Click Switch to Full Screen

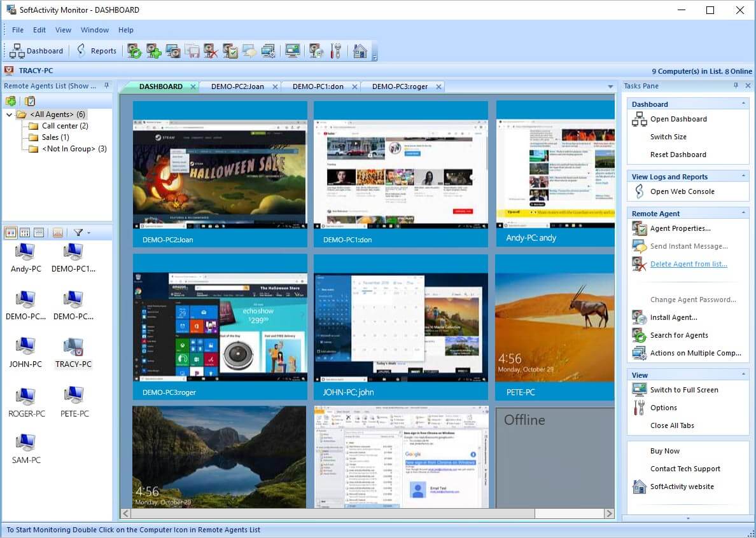(683, 390)
